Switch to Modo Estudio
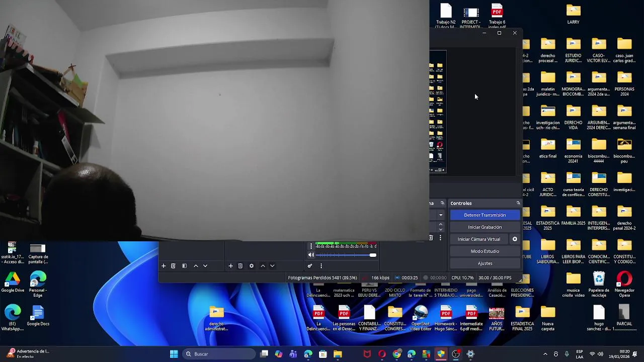 pos(485,251)
